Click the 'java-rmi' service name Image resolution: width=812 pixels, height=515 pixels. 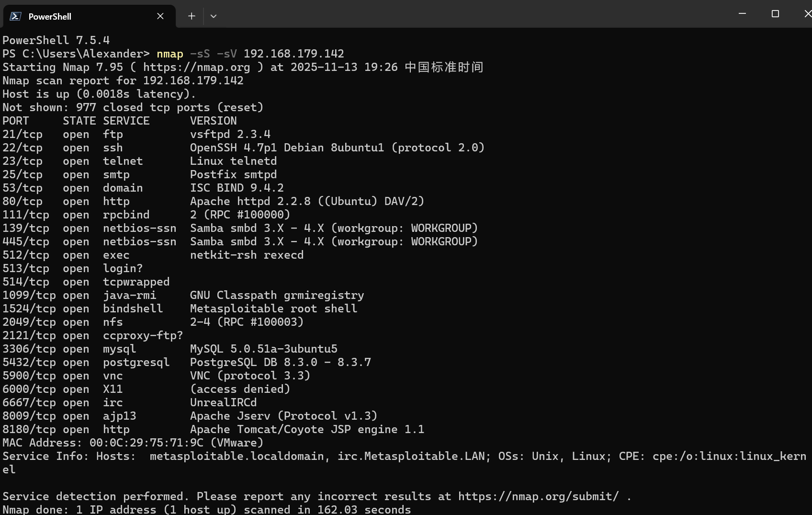[x=130, y=295]
